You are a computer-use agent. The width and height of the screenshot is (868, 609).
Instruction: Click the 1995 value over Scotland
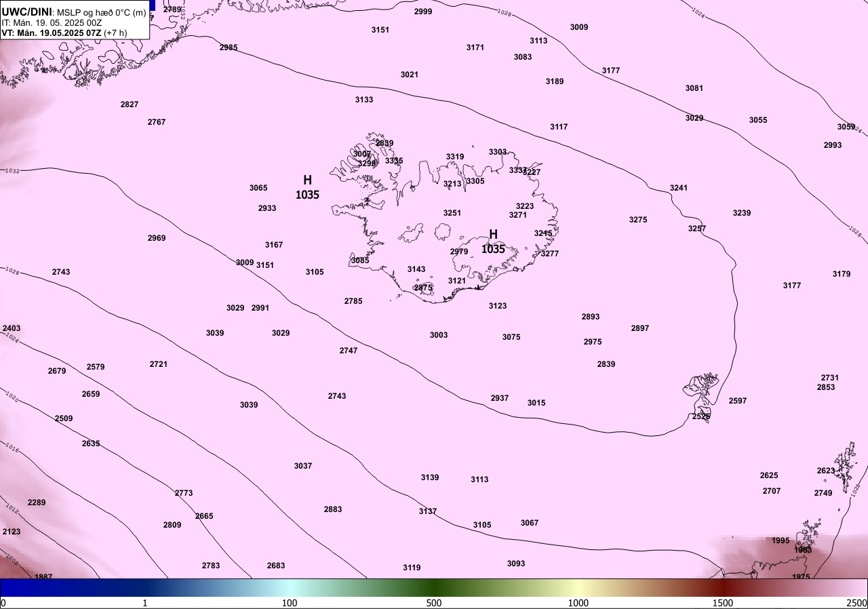coord(781,541)
